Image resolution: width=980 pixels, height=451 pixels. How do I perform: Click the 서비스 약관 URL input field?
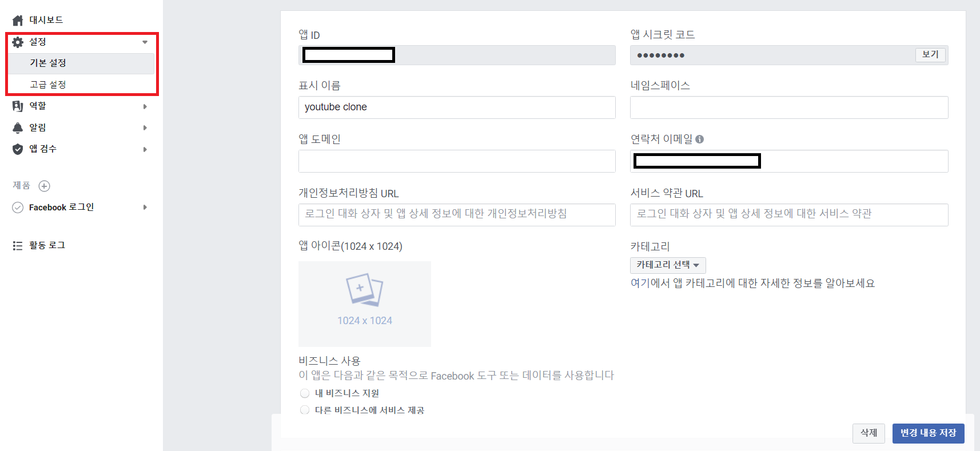click(789, 215)
